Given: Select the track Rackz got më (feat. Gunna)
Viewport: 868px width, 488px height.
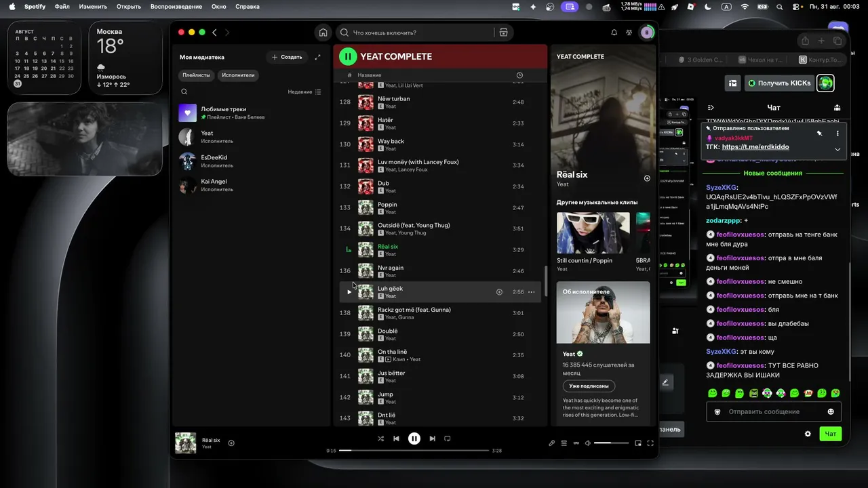Looking at the screenshot, I should pos(439,313).
